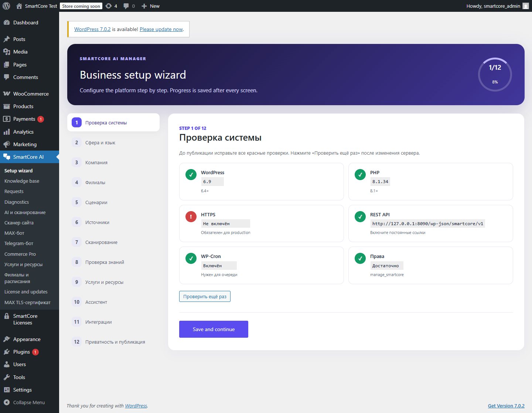The image size is (532, 413).
Task: Click the Tools wrench icon
Action: tap(7, 377)
